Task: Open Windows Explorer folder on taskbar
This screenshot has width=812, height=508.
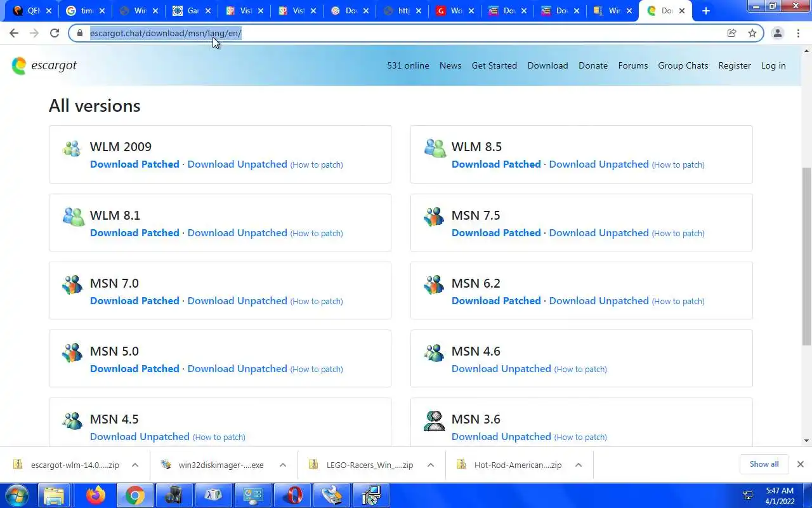Action: [x=55, y=495]
